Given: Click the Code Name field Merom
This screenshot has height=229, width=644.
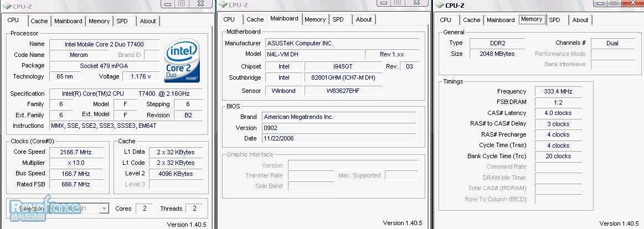Looking at the screenshot, I should [78, 55].
